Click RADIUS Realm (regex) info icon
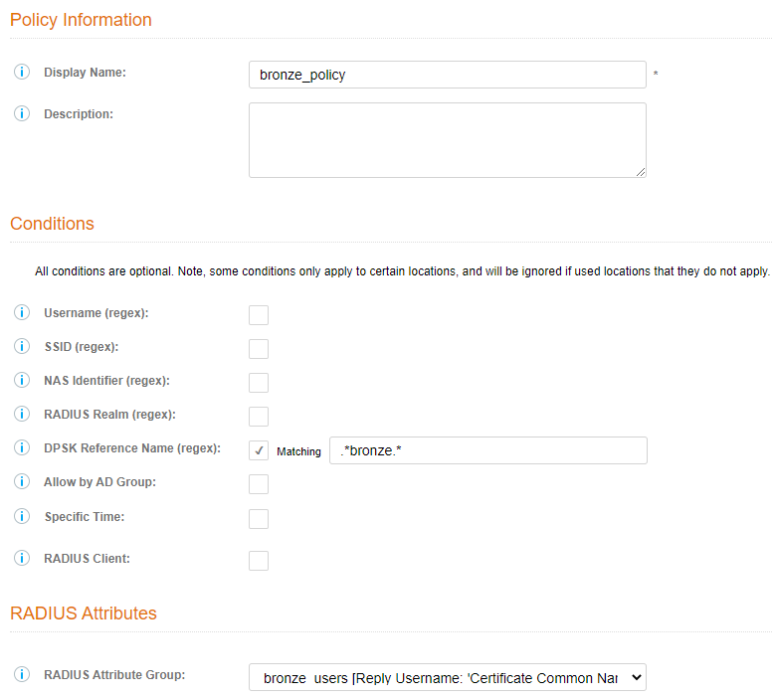773x700 pixels. [x=22, y=414]
